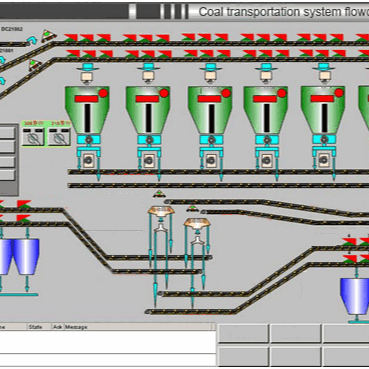Click the small triangle icon above the right orange crusher
This screenshot has height=369, width=369.
pyautogui.click(x=192, y=209)
